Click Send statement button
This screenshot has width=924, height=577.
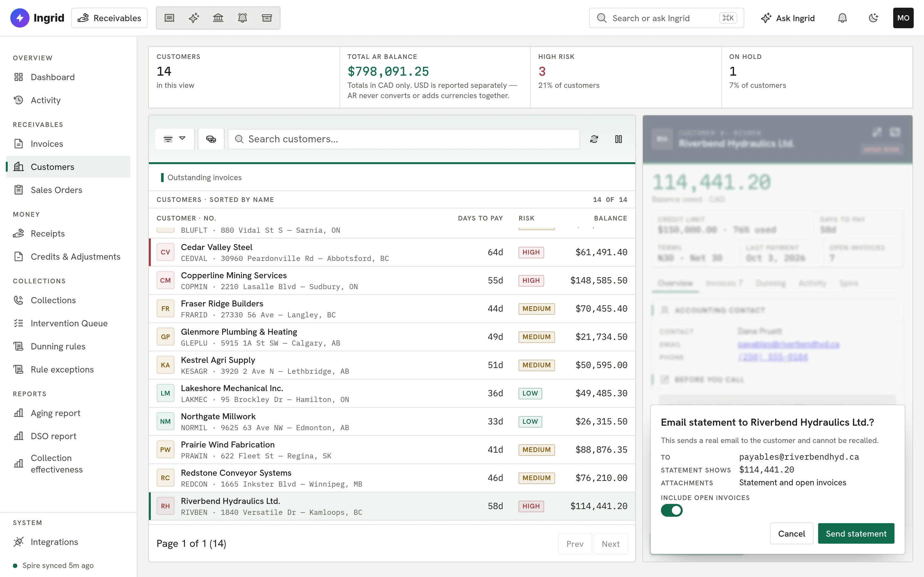(856, 533)
